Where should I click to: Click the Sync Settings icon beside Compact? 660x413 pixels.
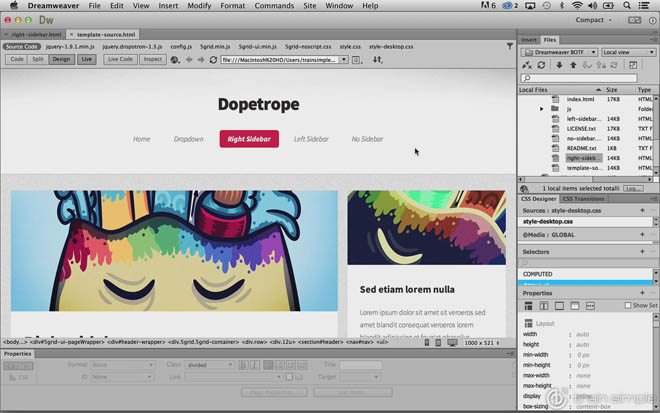(x=634, y=20)
